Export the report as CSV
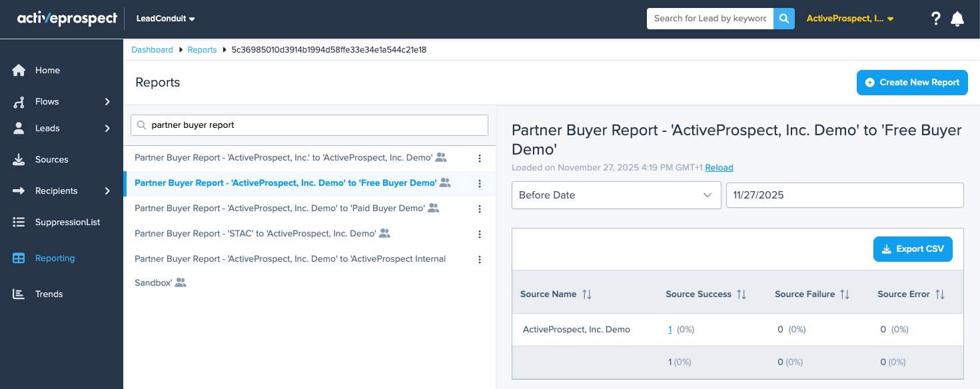Image resolution: width=980 pixels, height=389 pixels. [913, 249]
